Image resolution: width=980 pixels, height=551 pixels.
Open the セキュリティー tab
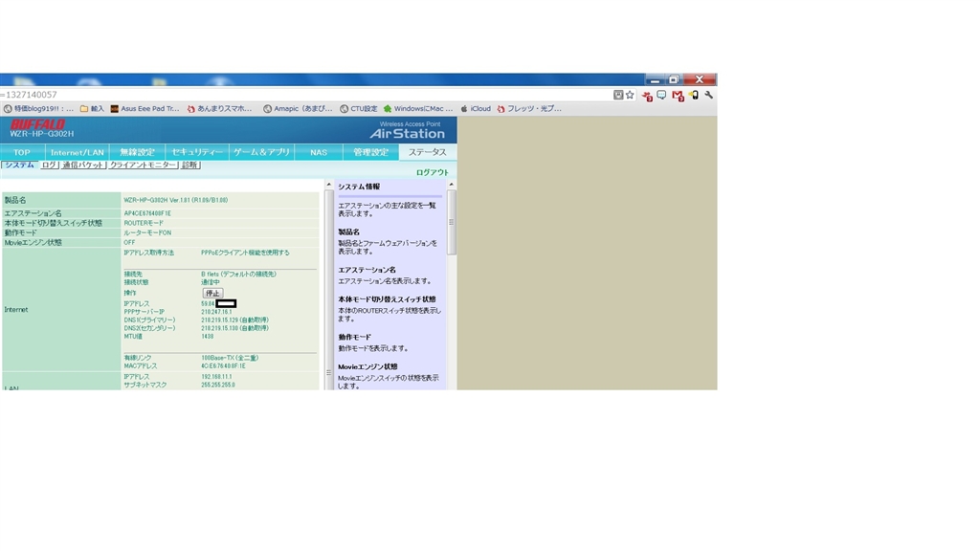point(197,152)
